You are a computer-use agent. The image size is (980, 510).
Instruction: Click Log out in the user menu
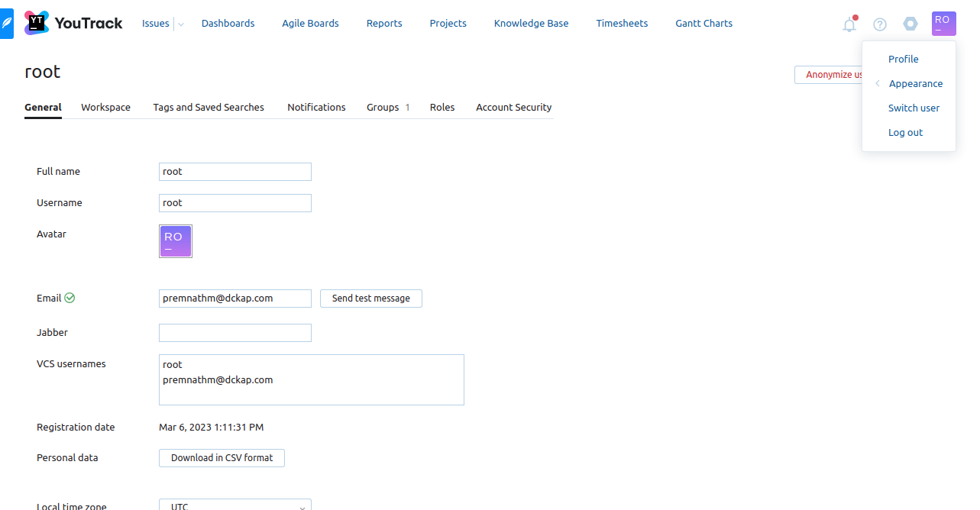[x=905, y=132]
